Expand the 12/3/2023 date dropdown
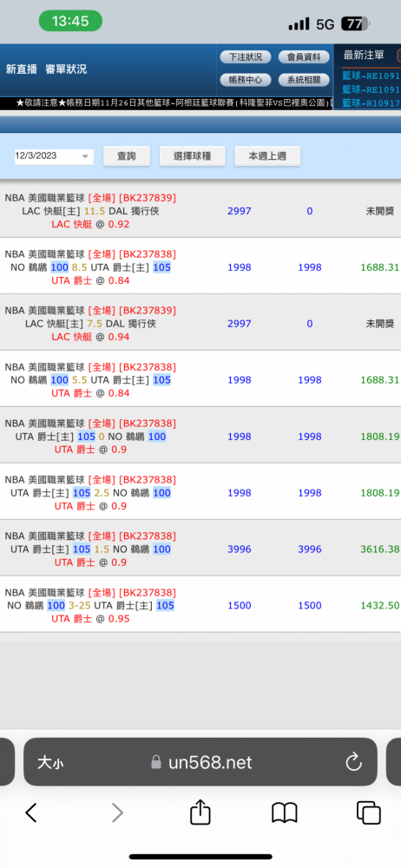 click(54, 156)
